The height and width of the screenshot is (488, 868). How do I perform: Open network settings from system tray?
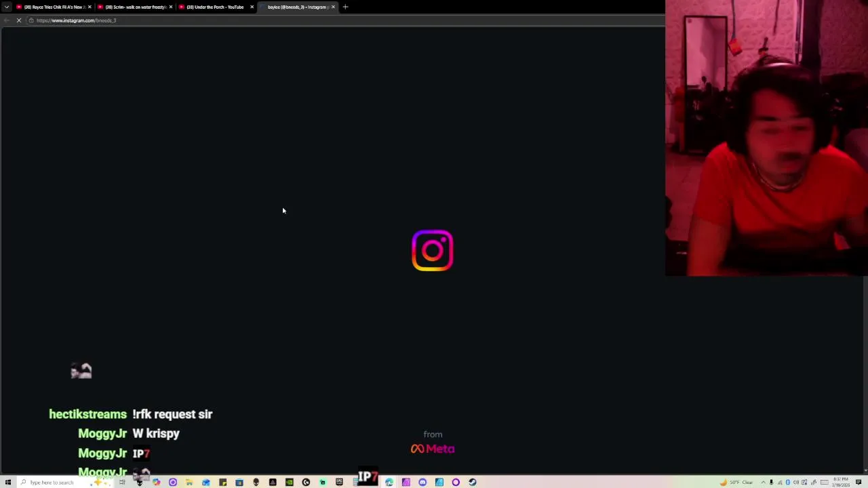pyautogui.click(x=780, y=482)
